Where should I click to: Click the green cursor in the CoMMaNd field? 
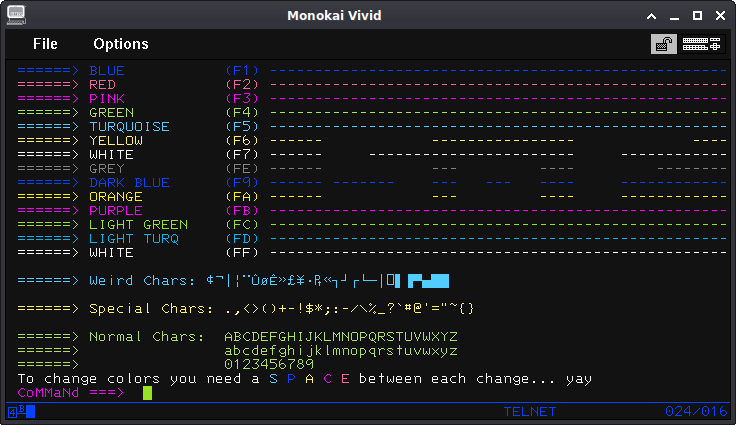click(x=147, y=393)
